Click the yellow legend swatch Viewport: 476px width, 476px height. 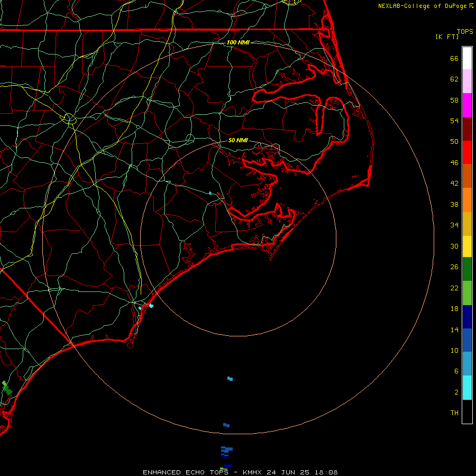pyautogui.click(x=467, y=246)
